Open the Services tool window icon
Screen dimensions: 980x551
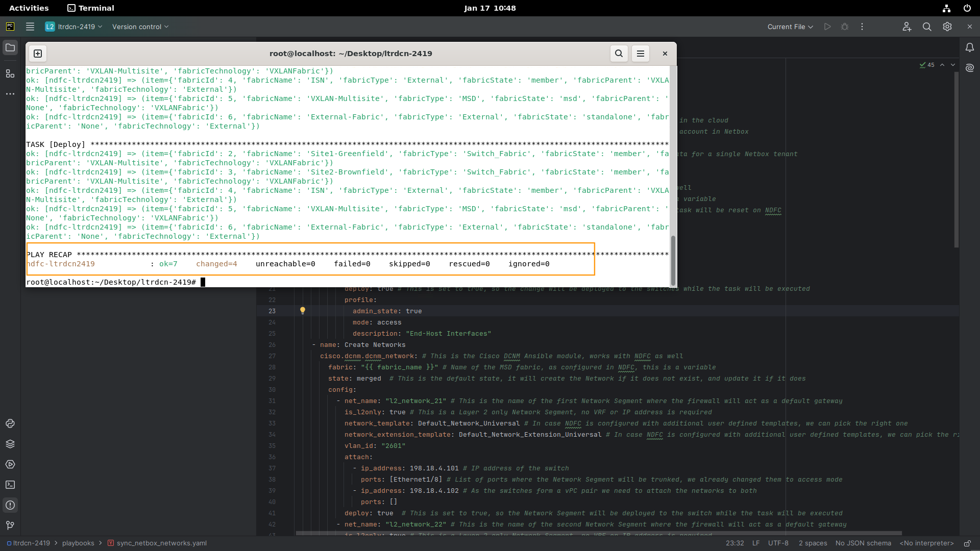tap(10, 464)
